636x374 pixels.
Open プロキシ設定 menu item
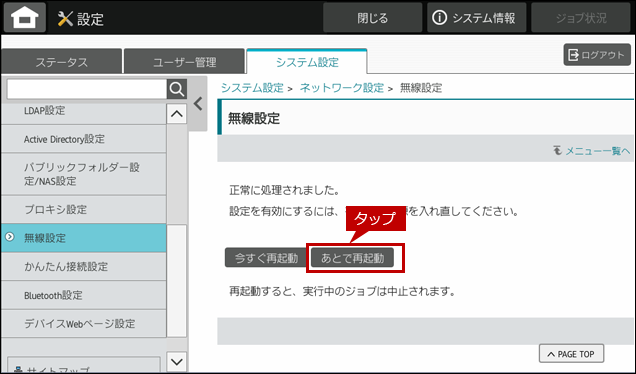[x=84, y=209]
